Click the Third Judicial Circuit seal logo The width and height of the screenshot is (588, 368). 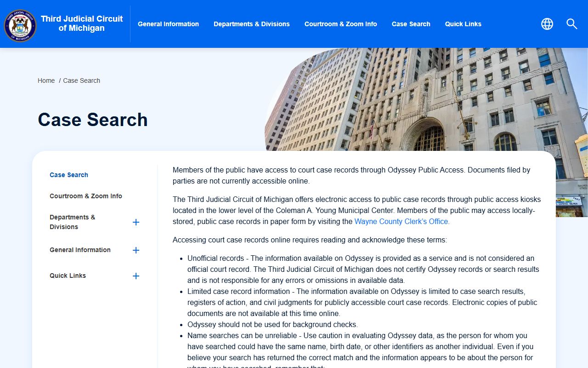(20, 25)
